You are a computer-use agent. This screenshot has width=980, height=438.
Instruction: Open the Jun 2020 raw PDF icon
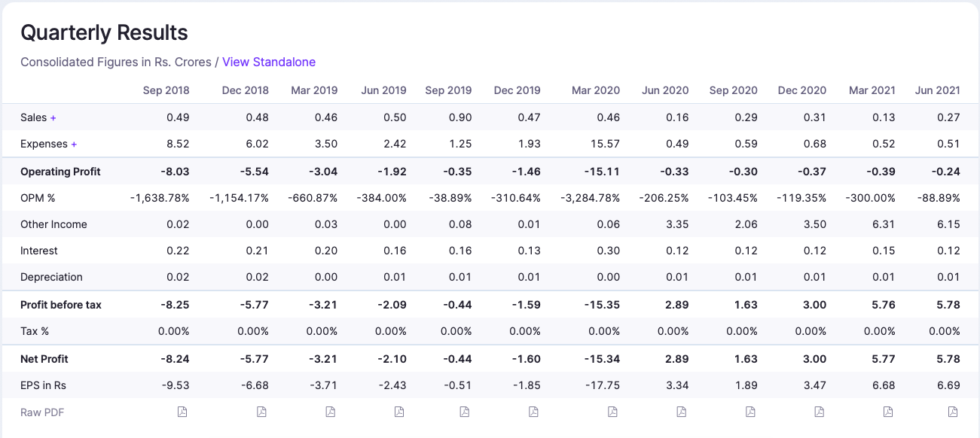(x=682, y=412)
